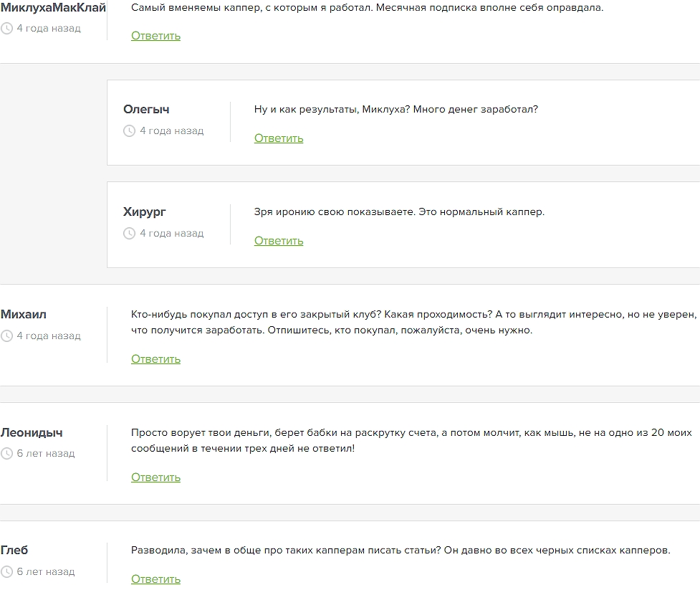
Task: Click the clock icon under Олегыч's name
Action: point(129,131)
